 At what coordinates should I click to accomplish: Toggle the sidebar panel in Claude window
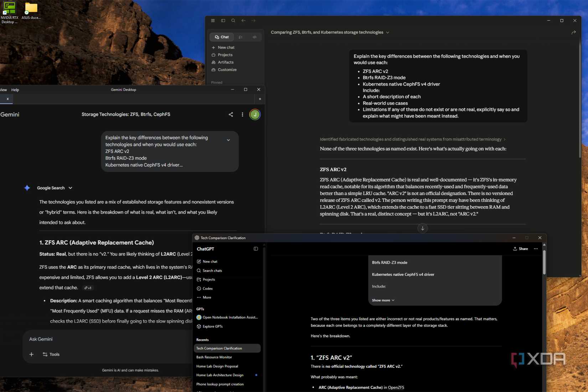(x=223, y=21)
